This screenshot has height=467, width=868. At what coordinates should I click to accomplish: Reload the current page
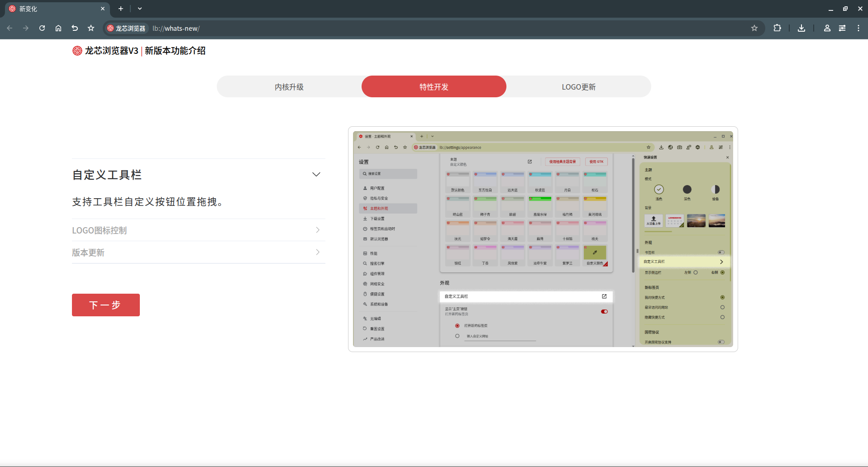click(x=42, y=28)
